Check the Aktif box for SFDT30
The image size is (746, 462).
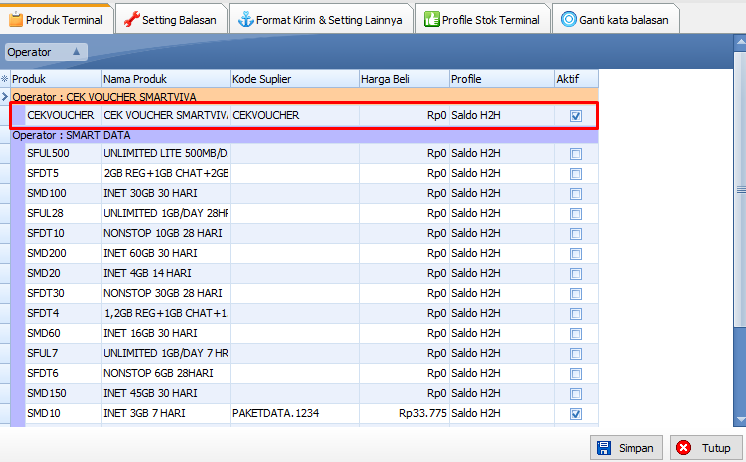point(576,294)
